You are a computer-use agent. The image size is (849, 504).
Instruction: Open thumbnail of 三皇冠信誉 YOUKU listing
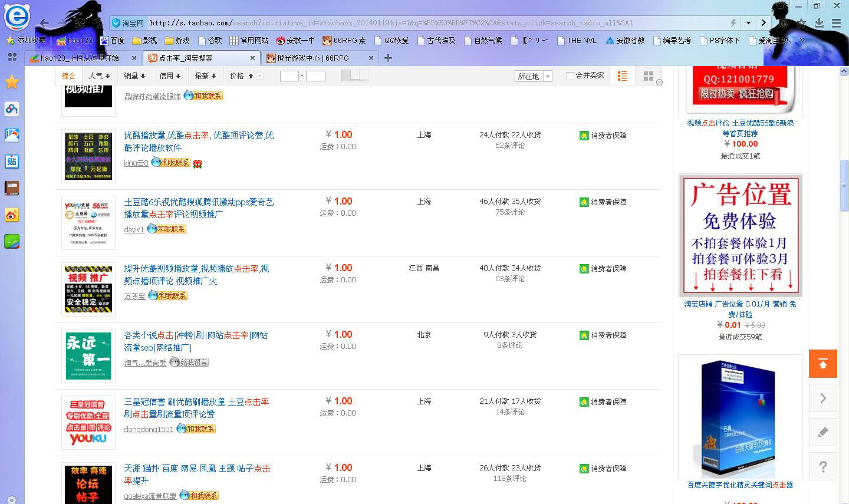pyautogui.click(x=88, y=422)
